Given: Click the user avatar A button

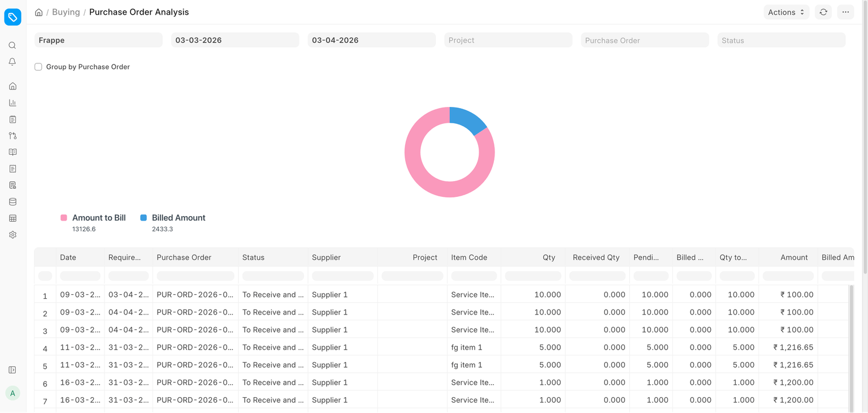Looking at the screenshot, I should tap(12, 393).
